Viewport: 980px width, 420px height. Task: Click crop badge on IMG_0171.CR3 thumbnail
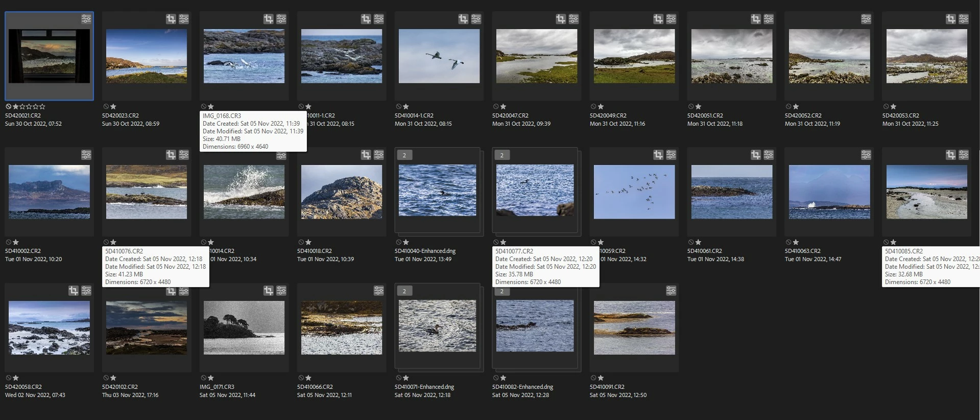click(x=268, y=290)
